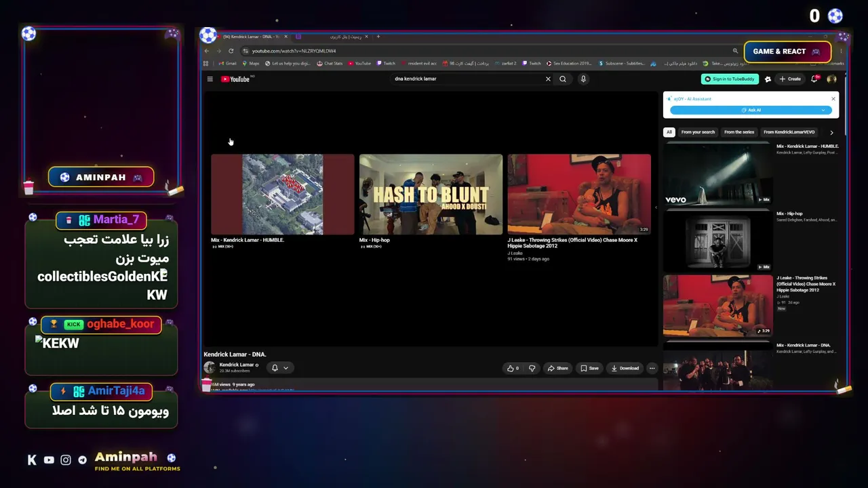Viewport: 868px width, 488px height.
Task: Click the dna kendrick lamar search field
Action: [468, 79]
